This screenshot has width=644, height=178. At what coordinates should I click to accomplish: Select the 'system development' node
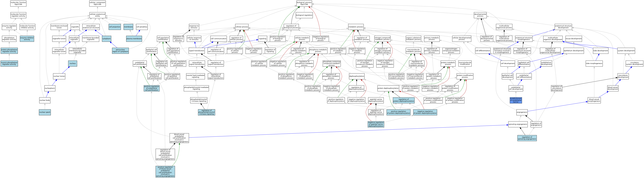click(626, 51)
